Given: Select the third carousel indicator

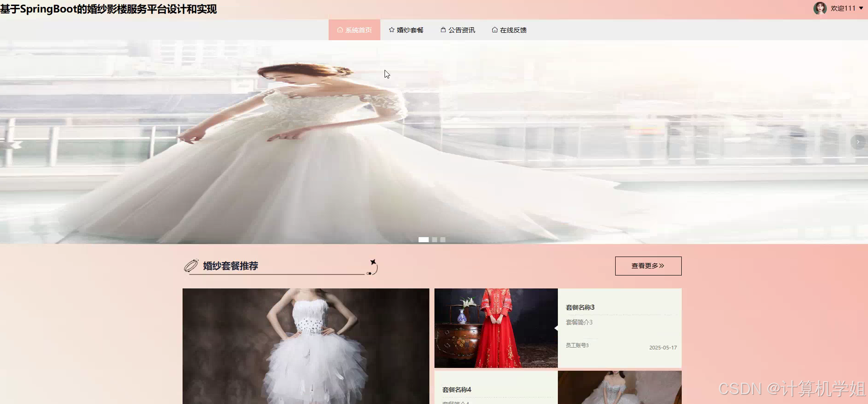Looking at the screenshot, I should point(443,239).
